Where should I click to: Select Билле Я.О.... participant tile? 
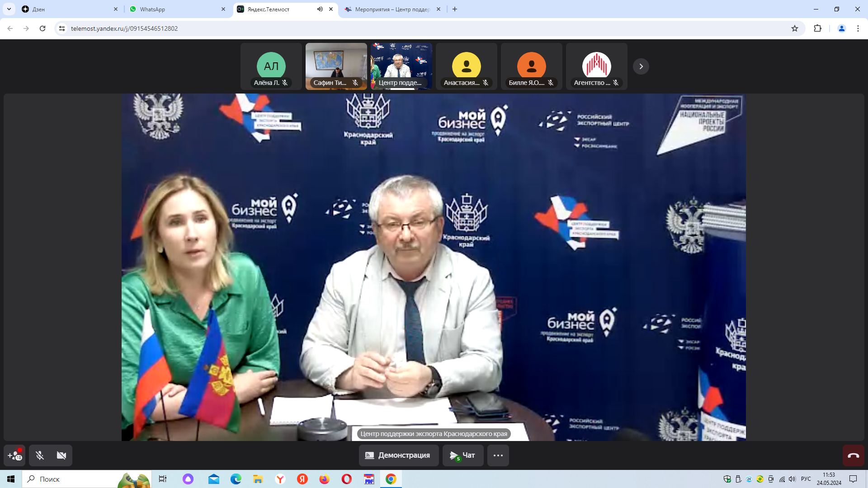532,66
